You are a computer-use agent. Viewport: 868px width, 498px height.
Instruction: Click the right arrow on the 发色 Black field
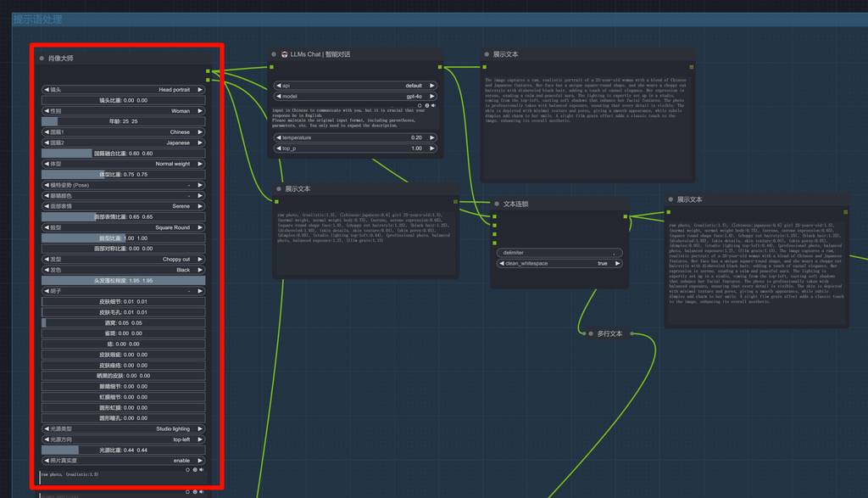pyautogui.click(x=200, y=270)
